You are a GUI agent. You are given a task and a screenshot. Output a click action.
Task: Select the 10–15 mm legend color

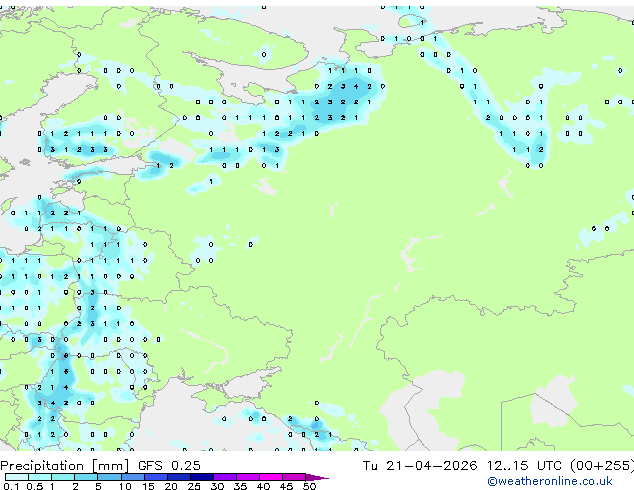click(133, 477)
